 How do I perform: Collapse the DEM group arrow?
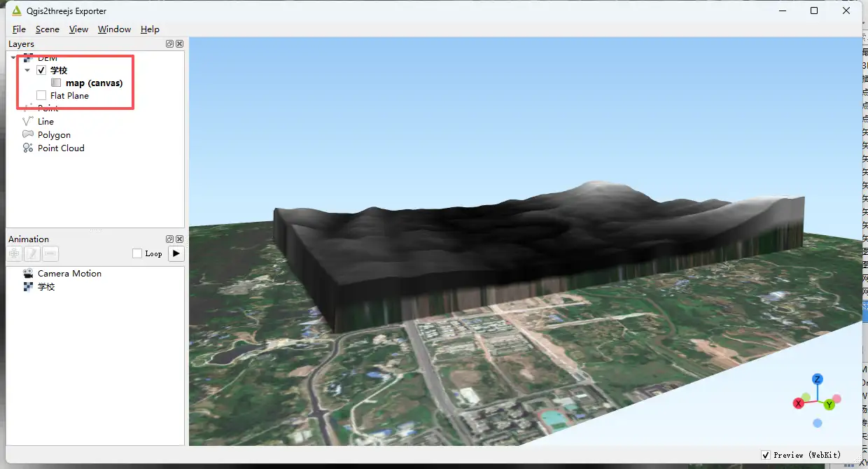[13, 58]
